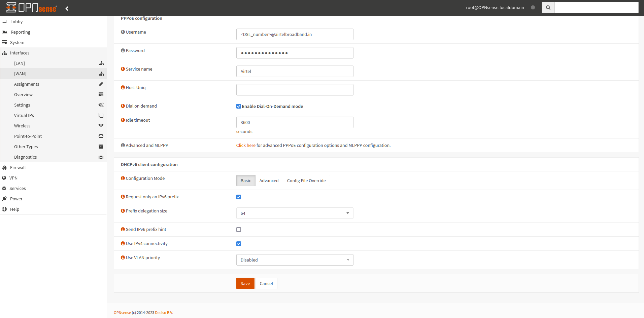Collapse the sidebar with the chevron toggle
Screen dimensions: 644x318
(x=67, y=8)
